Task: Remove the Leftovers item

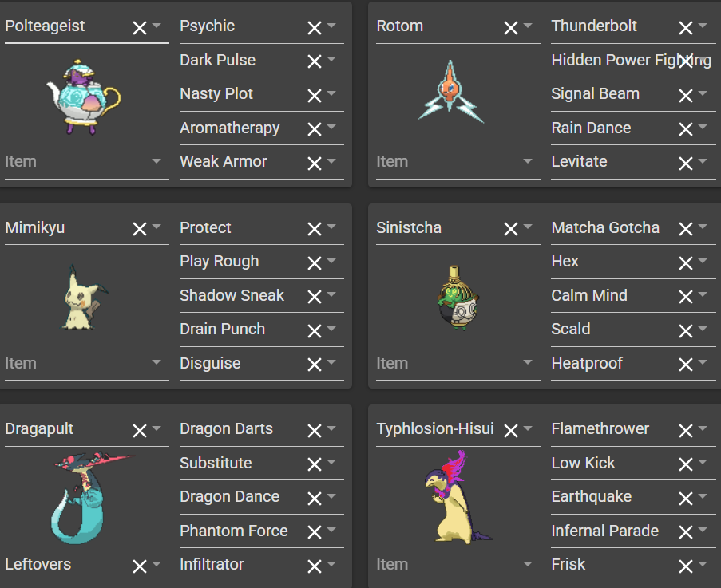Action: pos(140,566)
